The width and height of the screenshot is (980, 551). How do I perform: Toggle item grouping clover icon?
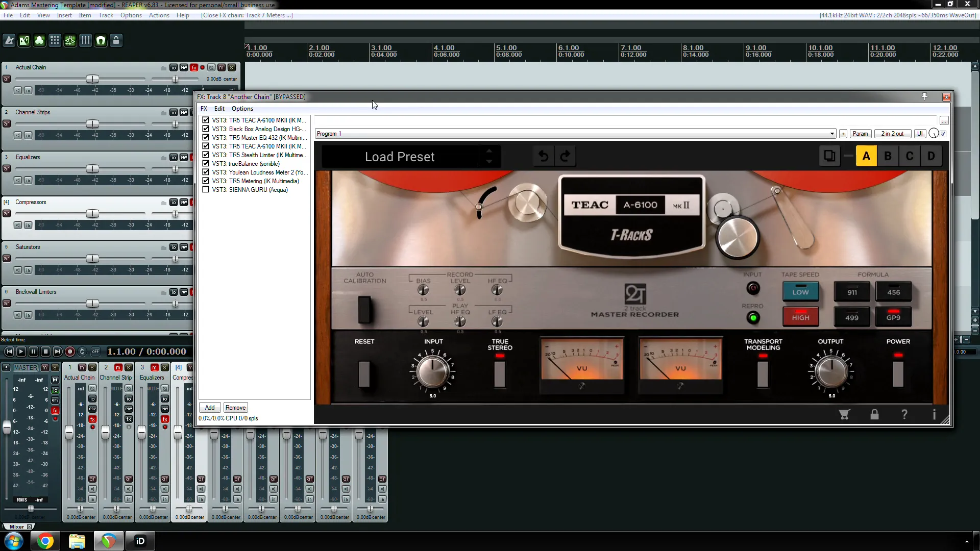[39, 40]
